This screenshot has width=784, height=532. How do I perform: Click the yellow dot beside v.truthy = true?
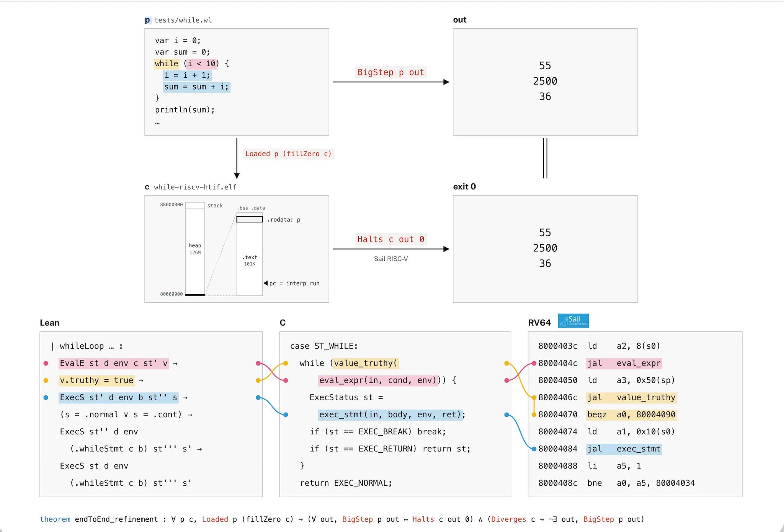tap(46, 380)
